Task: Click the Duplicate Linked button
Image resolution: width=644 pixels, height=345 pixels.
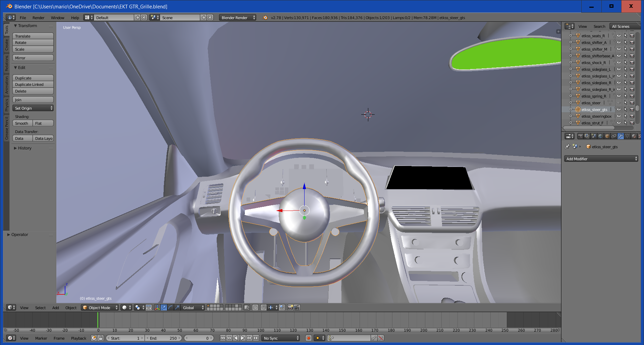Action: (33, 84)
